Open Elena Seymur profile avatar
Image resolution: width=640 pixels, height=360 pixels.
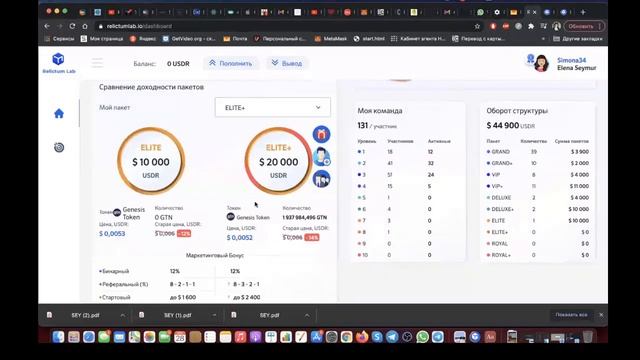[x=541, y=63]
